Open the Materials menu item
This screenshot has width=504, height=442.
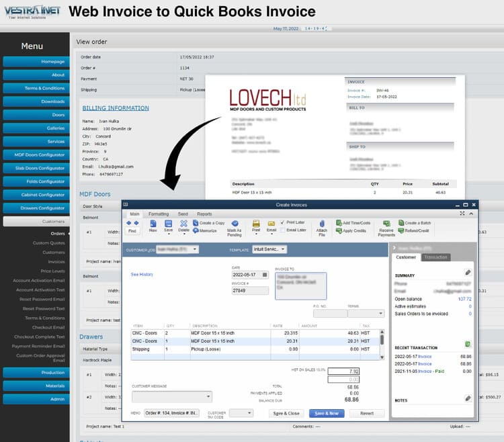point(36,386)
